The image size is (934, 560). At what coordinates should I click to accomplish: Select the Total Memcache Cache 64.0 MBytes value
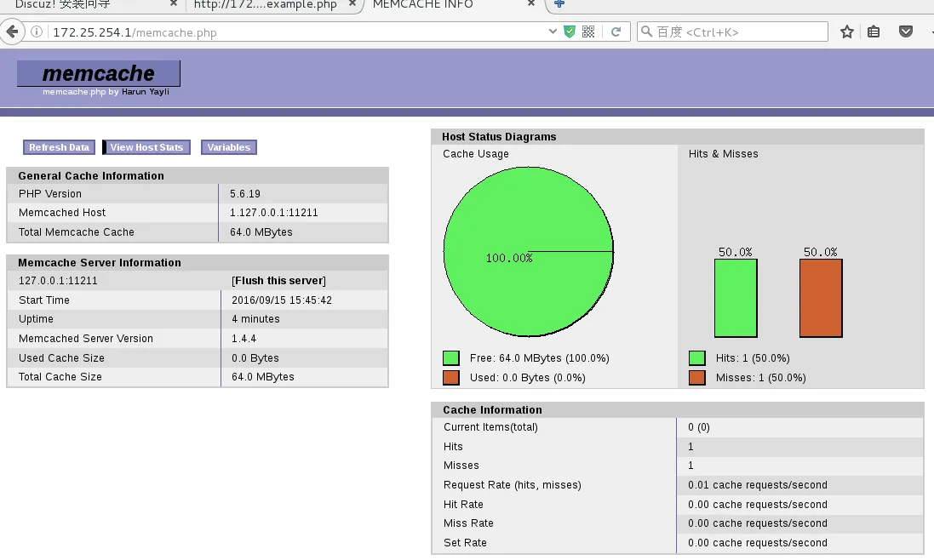point(261,232)
